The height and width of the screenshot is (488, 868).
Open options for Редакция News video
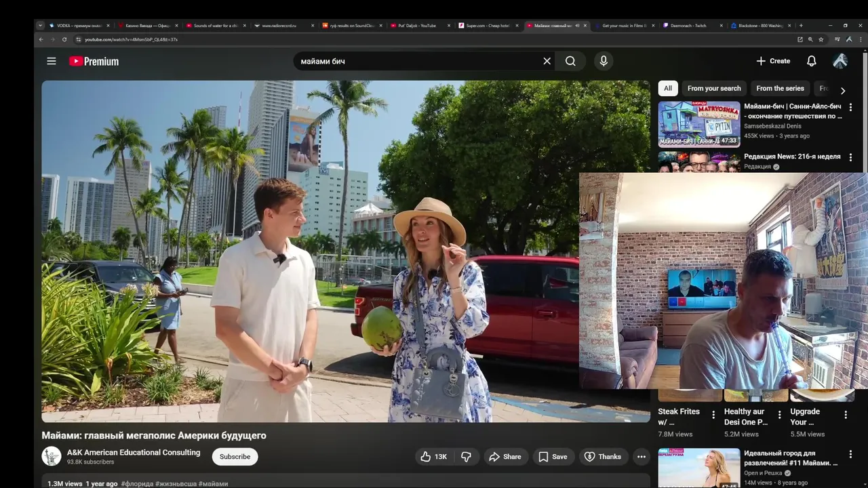850,157
